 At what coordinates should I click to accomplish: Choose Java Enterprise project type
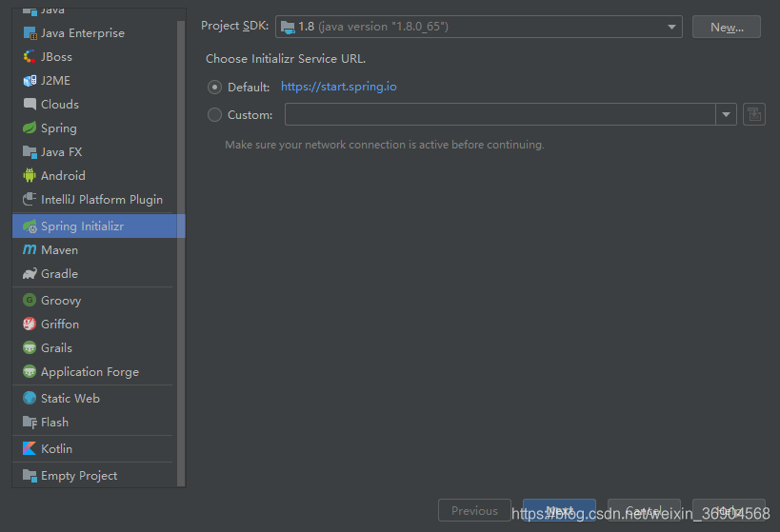pyautogui.click(x=83, y=33)
